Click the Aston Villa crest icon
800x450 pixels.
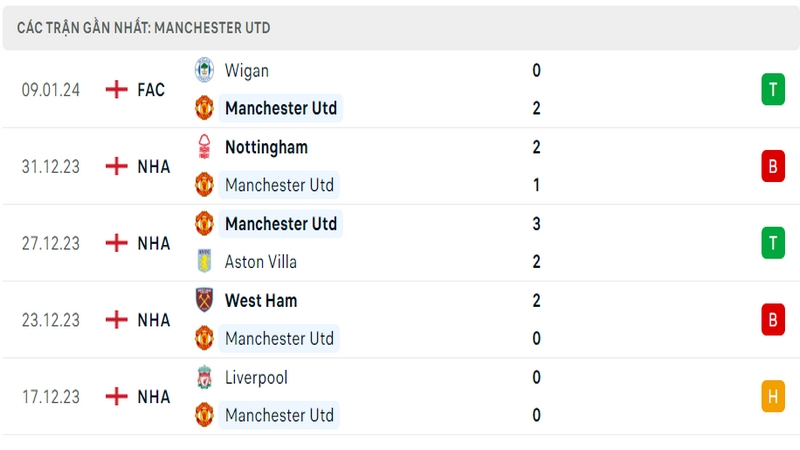coord(204,261)
